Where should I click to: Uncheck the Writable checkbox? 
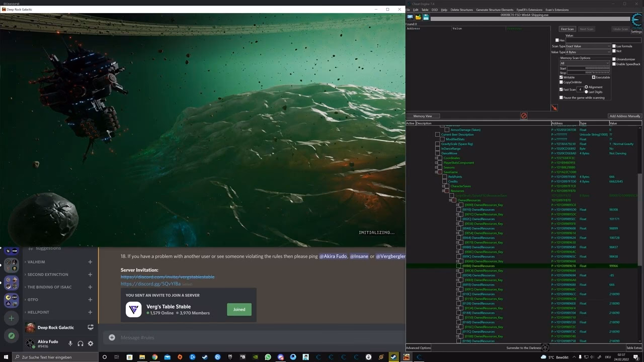pyautogui.click(x=561, y=77)
